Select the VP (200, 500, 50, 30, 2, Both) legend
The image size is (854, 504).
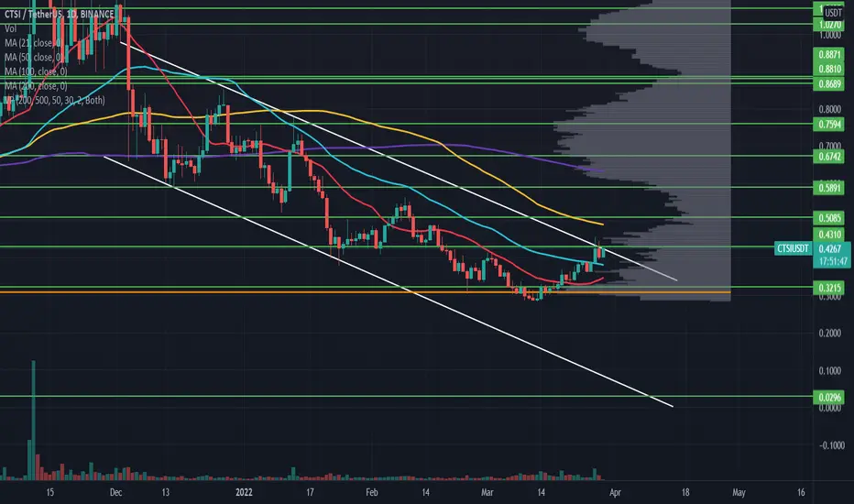54,100
